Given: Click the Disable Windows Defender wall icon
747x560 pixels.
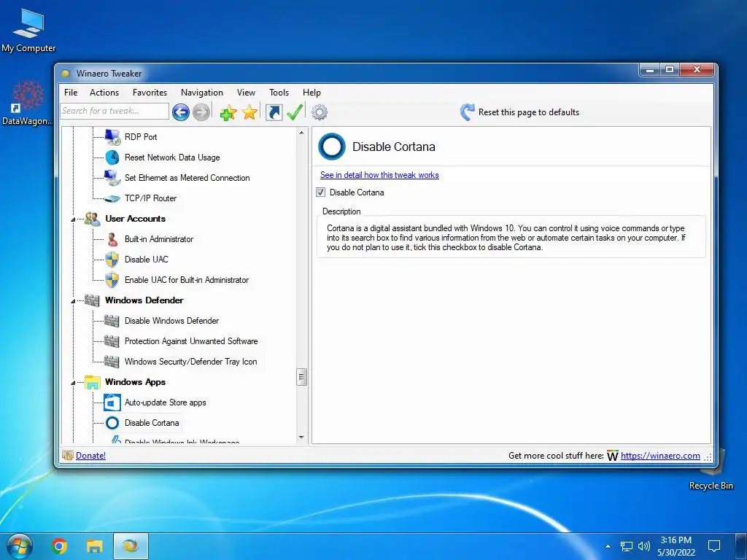Looking at the screenshot, I should [112, 321].
